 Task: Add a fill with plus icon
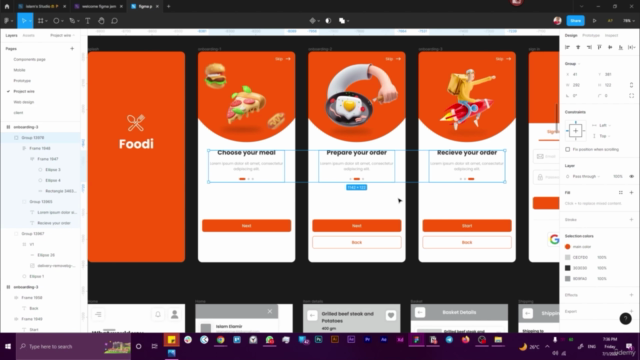[631, 193]
